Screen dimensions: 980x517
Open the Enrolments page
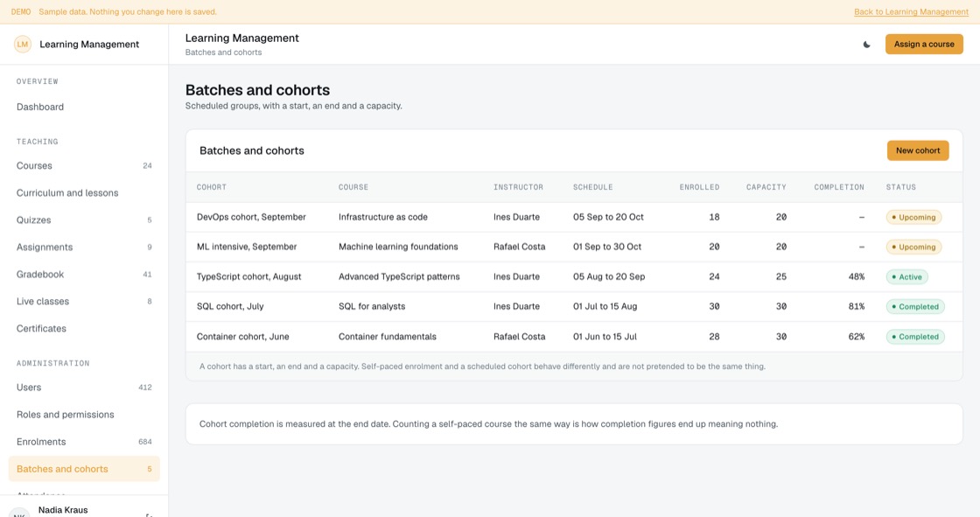click(84, 442)
